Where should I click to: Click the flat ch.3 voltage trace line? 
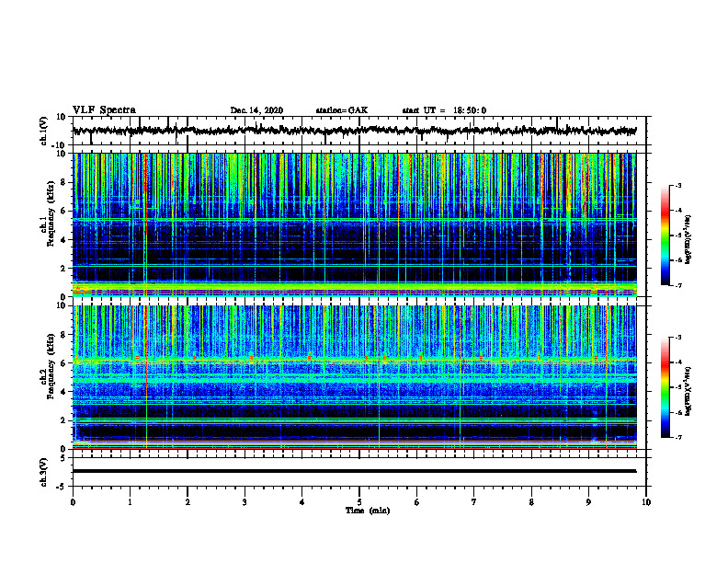[x=354, y=471]
